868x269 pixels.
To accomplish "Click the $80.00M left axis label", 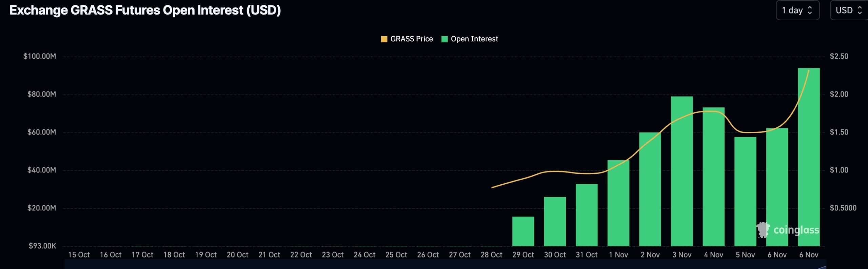I will pyautogui.click(x=42, y=94).
